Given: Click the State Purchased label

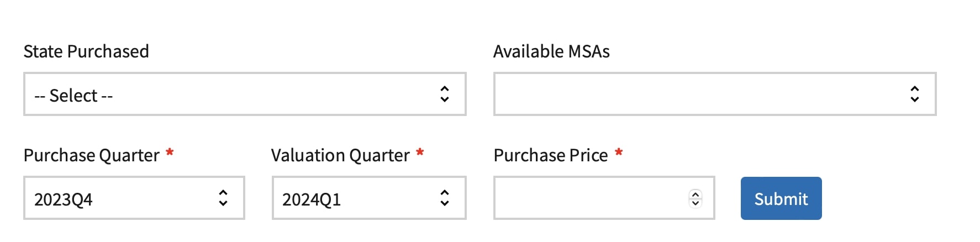Looking at the screenshot, I should click(x=86, y=51).
